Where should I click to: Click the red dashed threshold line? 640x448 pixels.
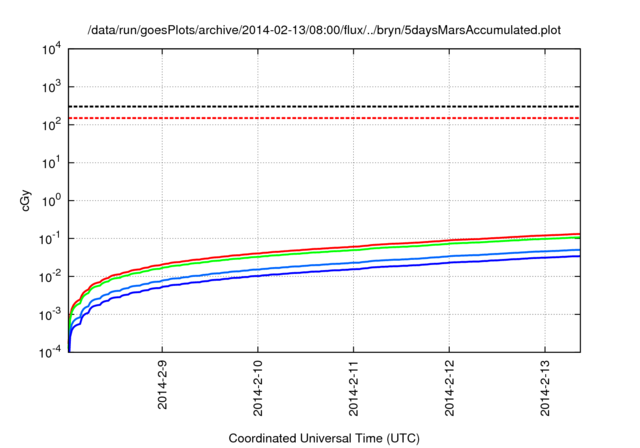[x=320, y=118]
